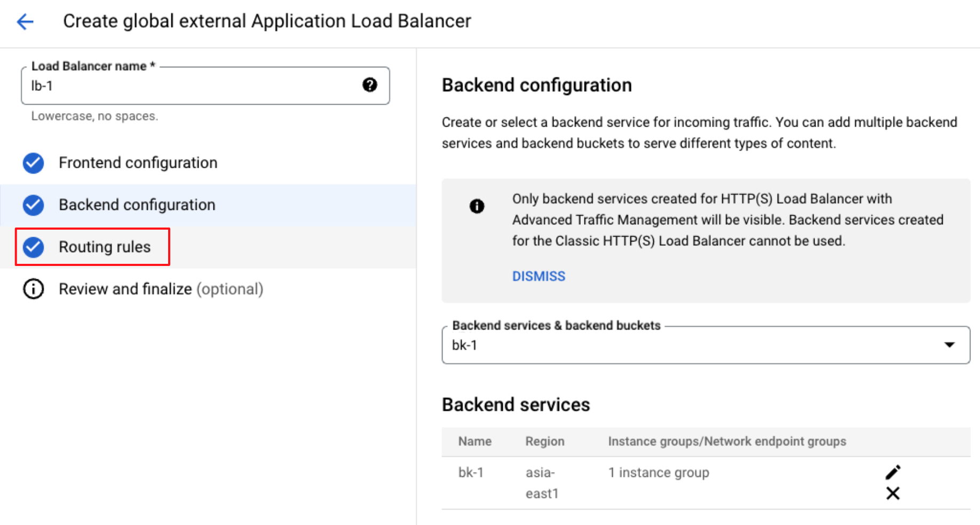Click the Backend configuration checkmark icon
Viewport: 980px width, 525px height.
point(33,205)
